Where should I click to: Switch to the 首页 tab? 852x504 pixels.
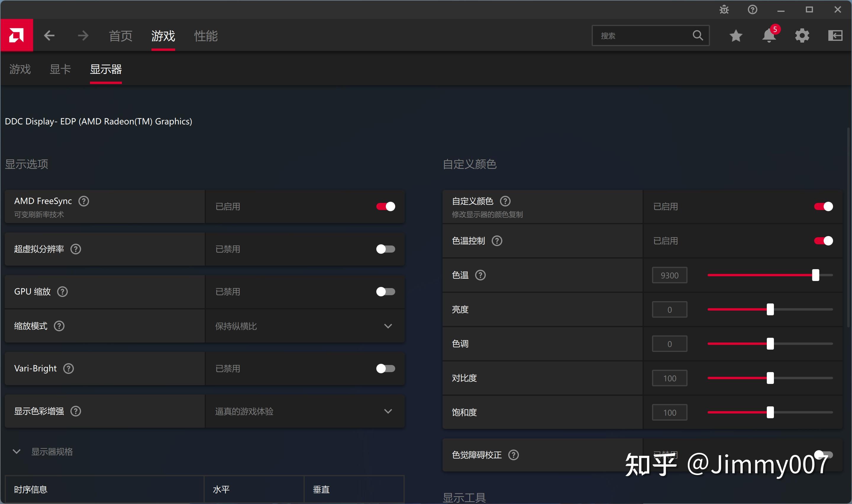pos(120,36)
